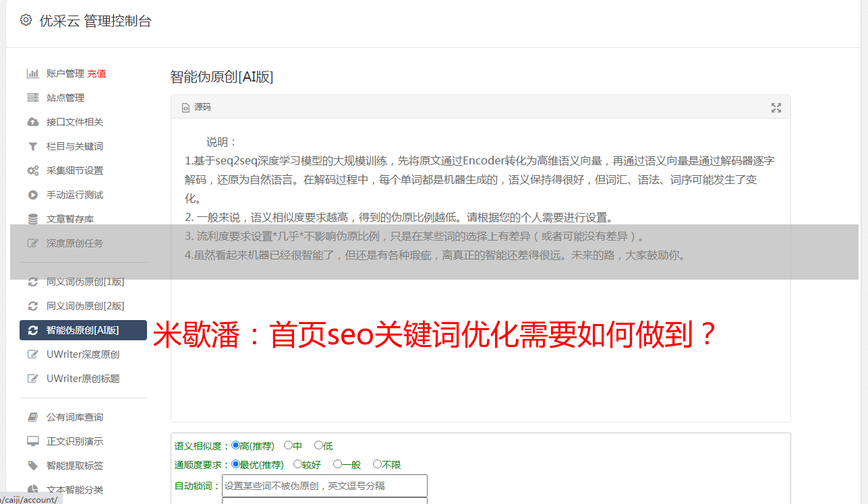Select 智能伪原创[AI版] in sidebar
The height and width of the screenshot is (504, 868).
tap(83, 330)
